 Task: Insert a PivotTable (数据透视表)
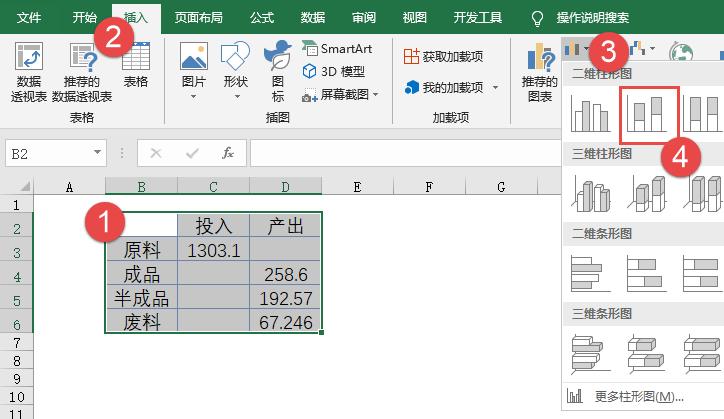click(x=29, y=72)
